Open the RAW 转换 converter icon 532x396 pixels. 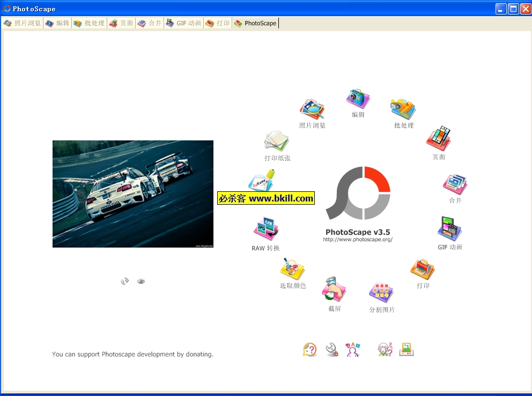[266, 229]
